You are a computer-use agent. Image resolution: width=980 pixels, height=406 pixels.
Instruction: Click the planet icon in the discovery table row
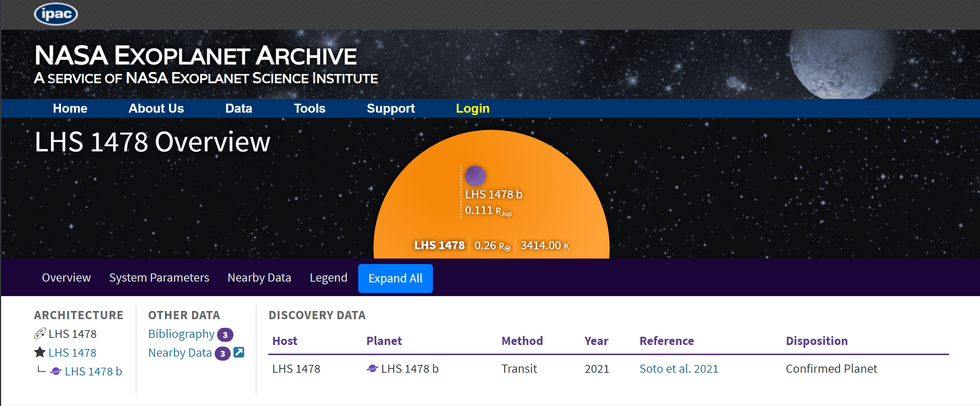(x=372, y=368)
